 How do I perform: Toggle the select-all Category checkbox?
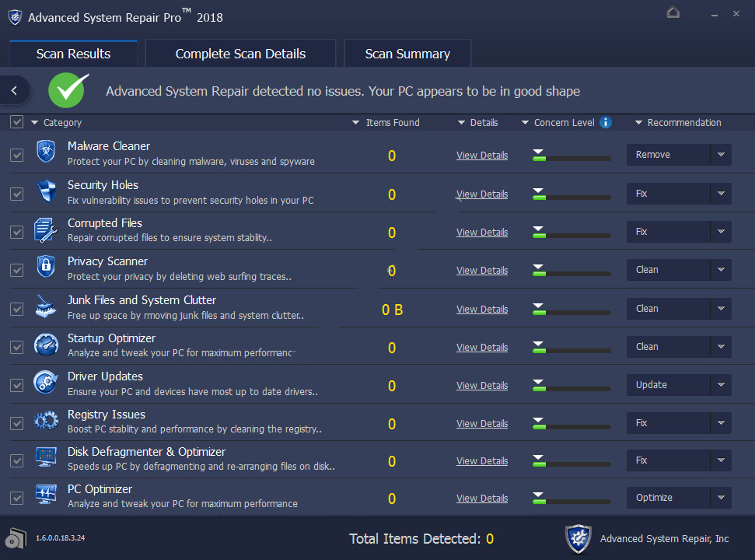17,122
